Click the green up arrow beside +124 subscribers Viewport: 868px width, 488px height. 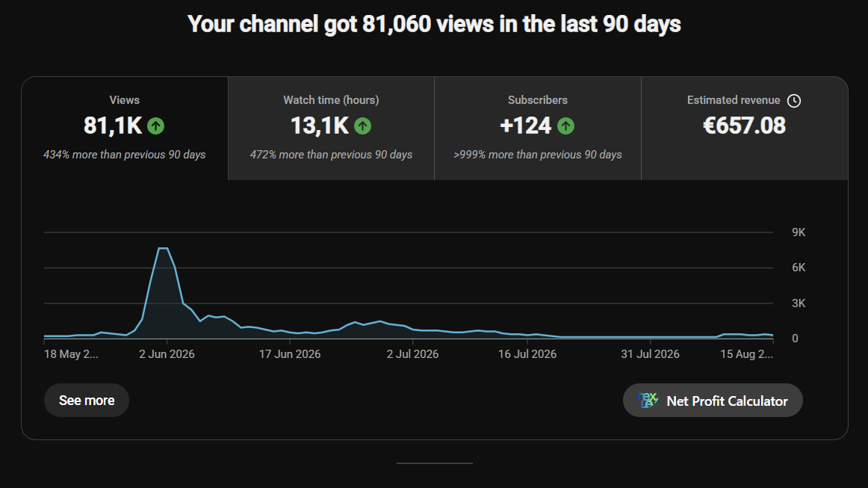pos(565,126)
